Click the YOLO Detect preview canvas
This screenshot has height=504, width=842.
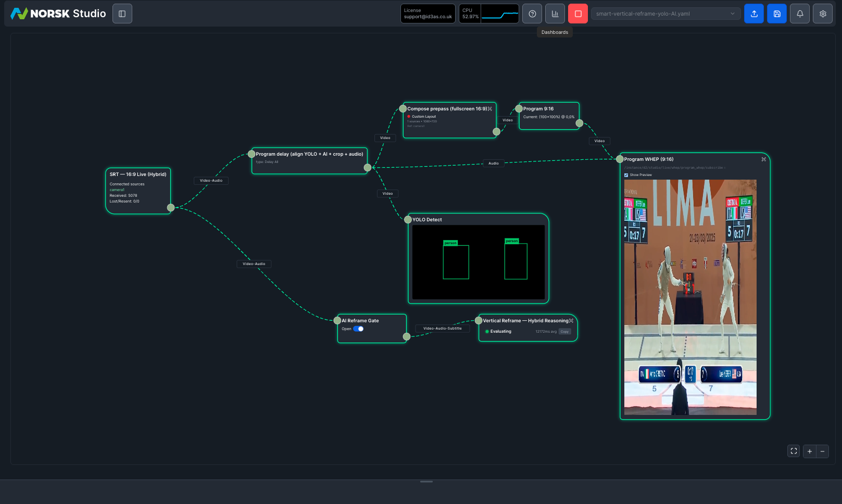point(479,262)
